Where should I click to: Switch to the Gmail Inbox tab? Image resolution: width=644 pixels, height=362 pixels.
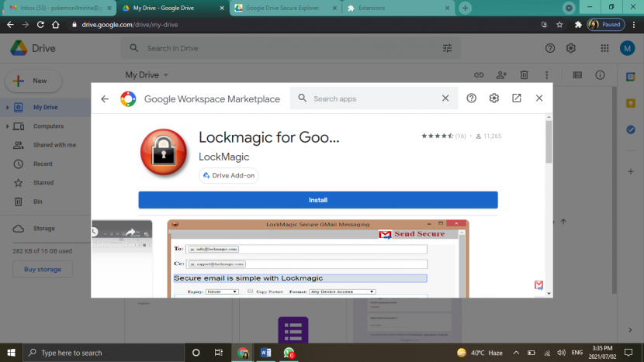point(60,8)
